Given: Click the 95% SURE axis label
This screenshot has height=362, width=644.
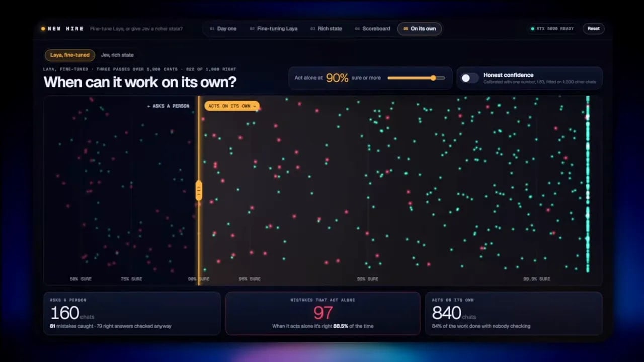Looking at the screenshot, I should [x=250, y=279].
